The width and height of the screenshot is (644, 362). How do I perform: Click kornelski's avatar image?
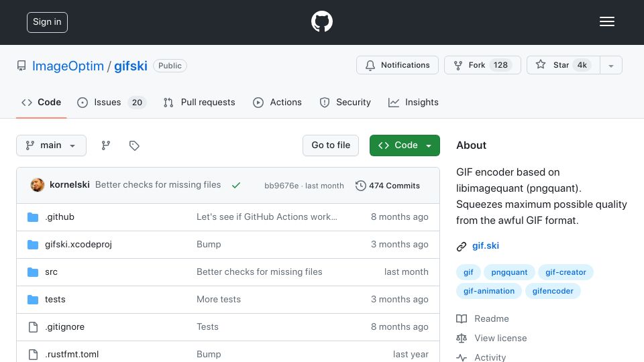[38, 185]
